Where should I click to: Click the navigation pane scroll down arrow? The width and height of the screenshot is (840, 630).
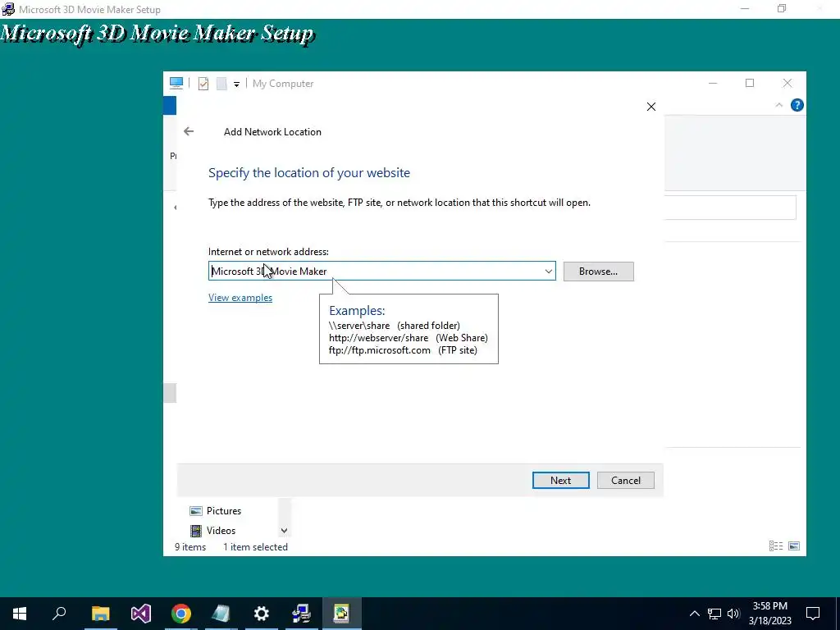pos(284,531)
